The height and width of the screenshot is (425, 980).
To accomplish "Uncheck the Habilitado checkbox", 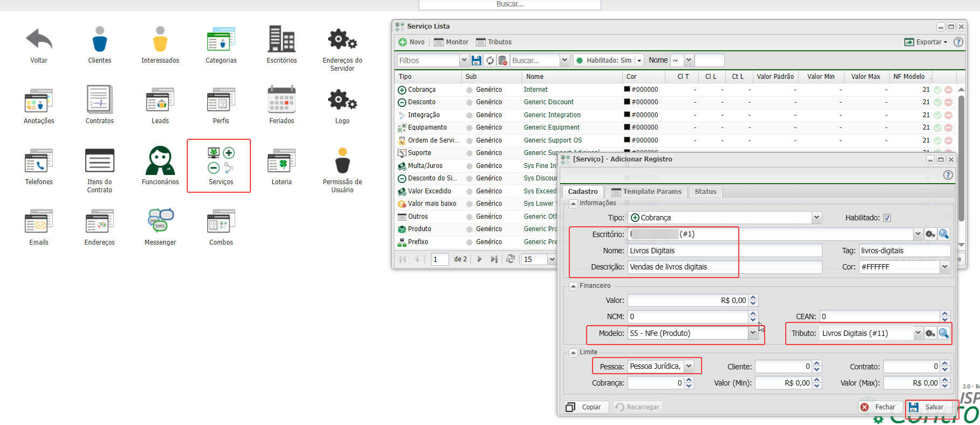I will 887,218.
